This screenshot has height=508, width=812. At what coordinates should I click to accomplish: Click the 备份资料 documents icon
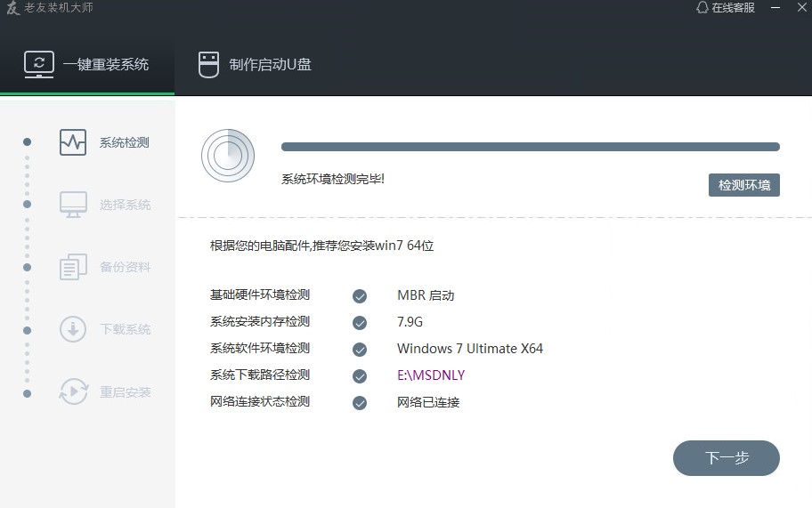click(73, 267)
